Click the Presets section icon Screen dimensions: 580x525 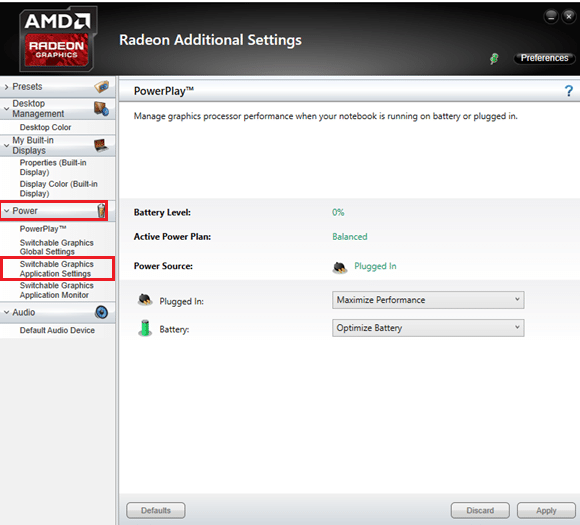coord(101,87)
